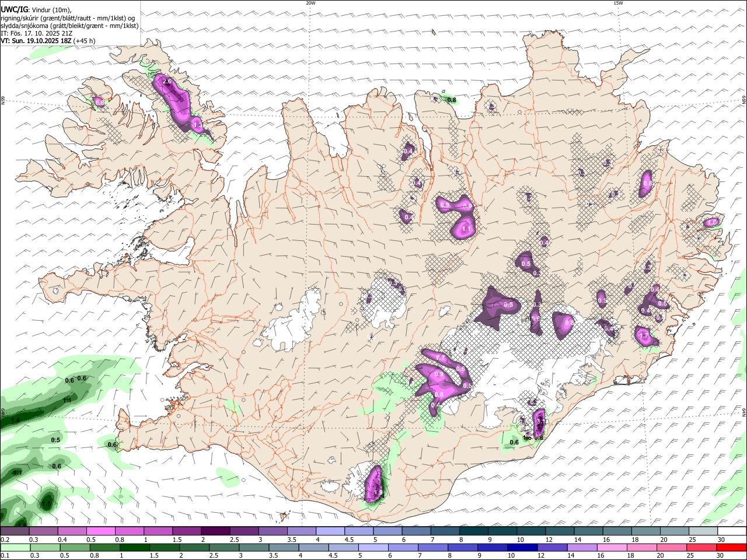Click the '1.5' rain value offshore in the southwest
This screenshot has height=560, width=747.
(x=46, y=503)
